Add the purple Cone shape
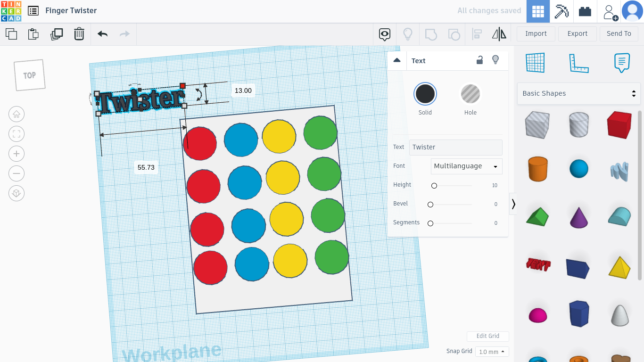 579,216
